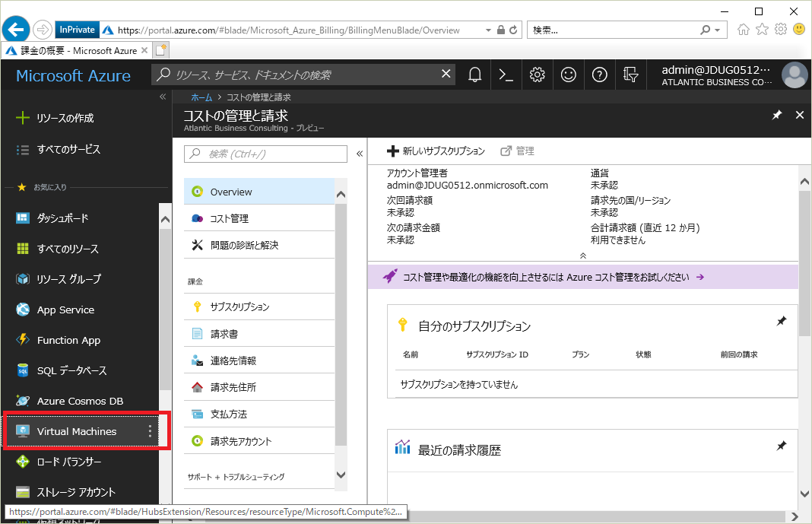Viewport: 812px width, 524px height.
Task: Click the collapse arrow above Azure cost banner
Action: coord(583,256)
